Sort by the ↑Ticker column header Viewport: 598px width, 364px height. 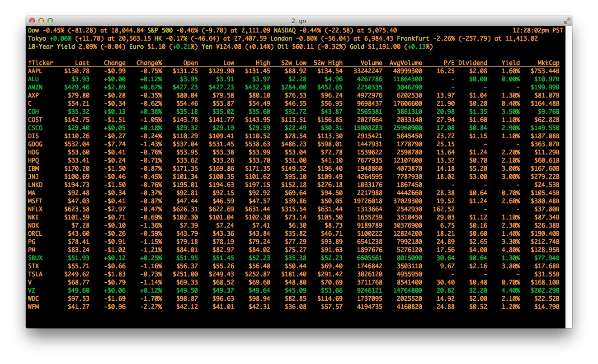coord(41,63)
